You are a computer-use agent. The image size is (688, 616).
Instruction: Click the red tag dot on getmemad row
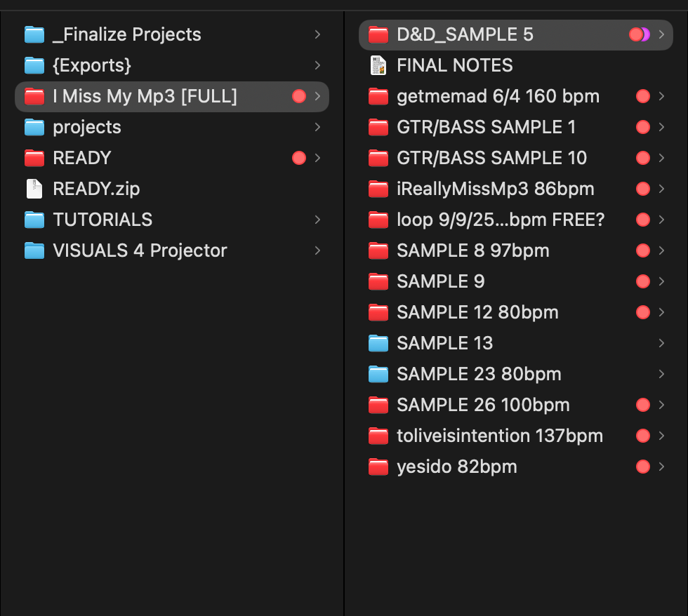[x=643, y=96]
